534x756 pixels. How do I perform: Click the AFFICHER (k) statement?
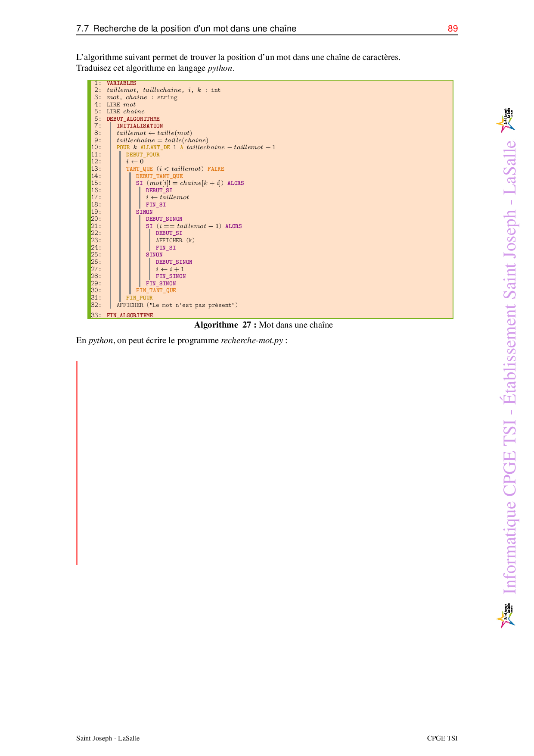[175, 241]
